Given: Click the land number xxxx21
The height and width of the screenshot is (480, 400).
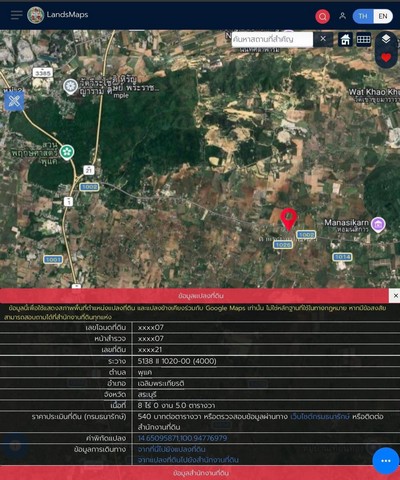Looking at the screenshot, I should [x=150, y=350].
